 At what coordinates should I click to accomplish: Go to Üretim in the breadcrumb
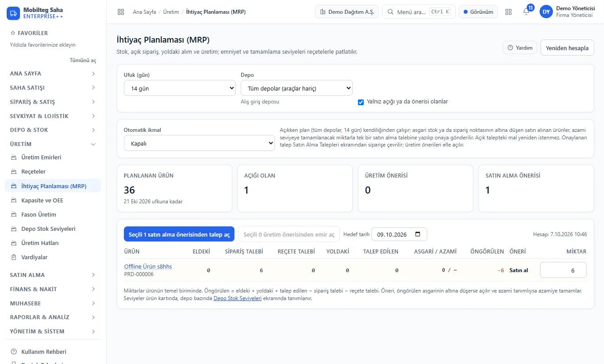click(x=171, y=12)
